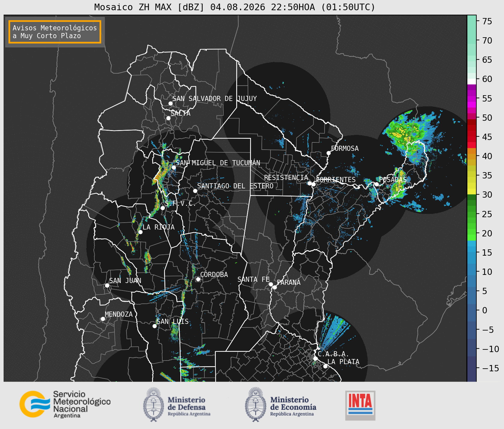Click the Formosa city dot

pos(328,153)
